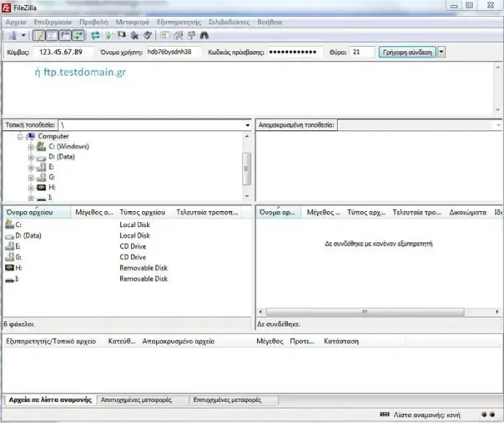
Task: Sort local files by Τύπος αρχείου column
Action: click(x=144, y=213)
